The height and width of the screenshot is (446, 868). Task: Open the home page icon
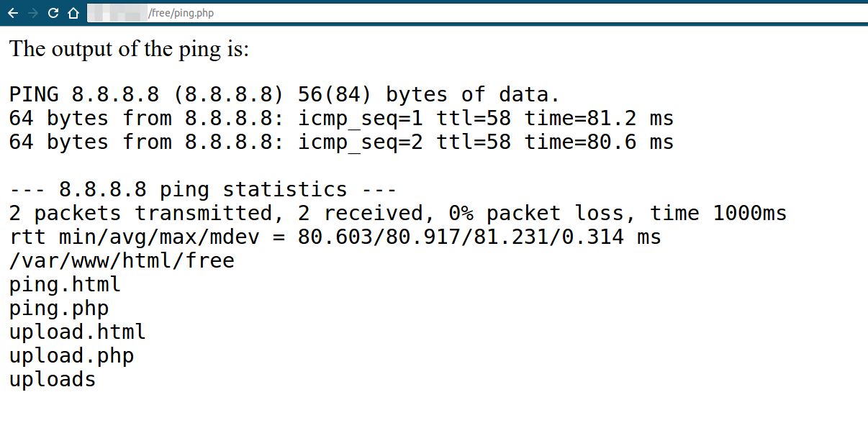click(x=73, y=13)
